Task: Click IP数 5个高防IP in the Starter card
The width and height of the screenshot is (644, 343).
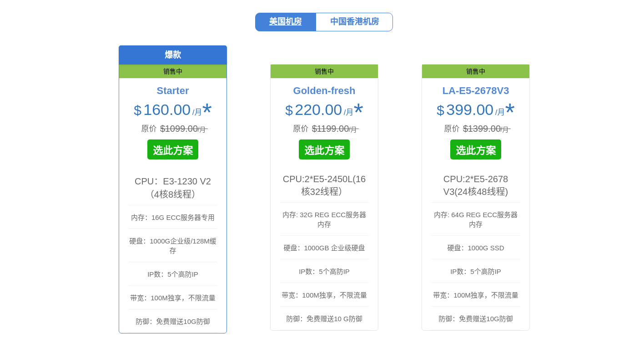Action: pos(173,274)
